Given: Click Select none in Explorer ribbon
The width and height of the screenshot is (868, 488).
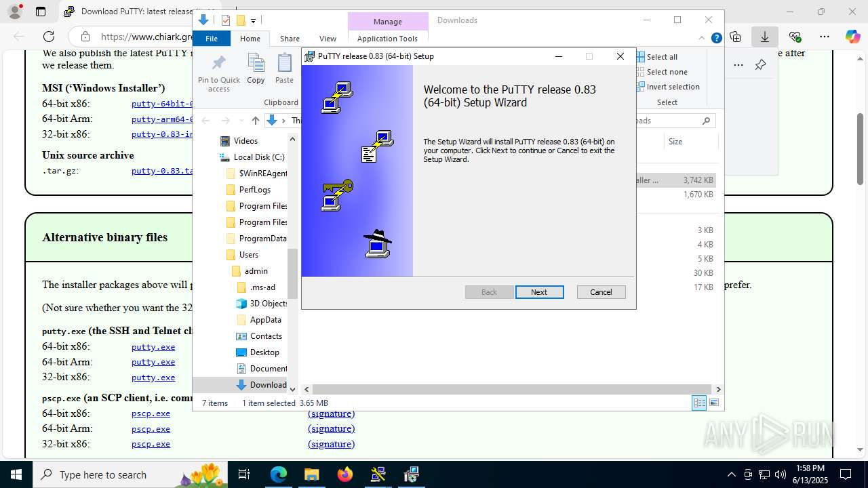Looking at the screenshot, I should [x=661, y=72].
